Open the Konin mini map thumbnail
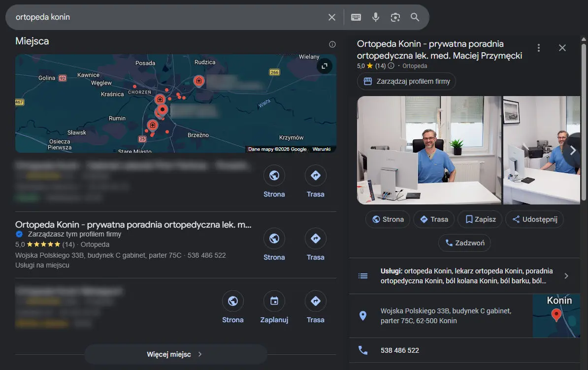 pos(556,316)
